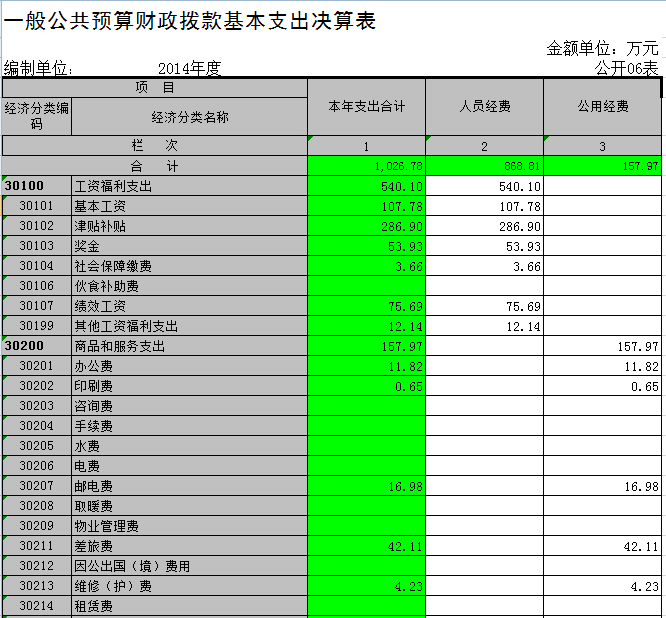Click the 邮电费 cell

(x=189, y=485)
